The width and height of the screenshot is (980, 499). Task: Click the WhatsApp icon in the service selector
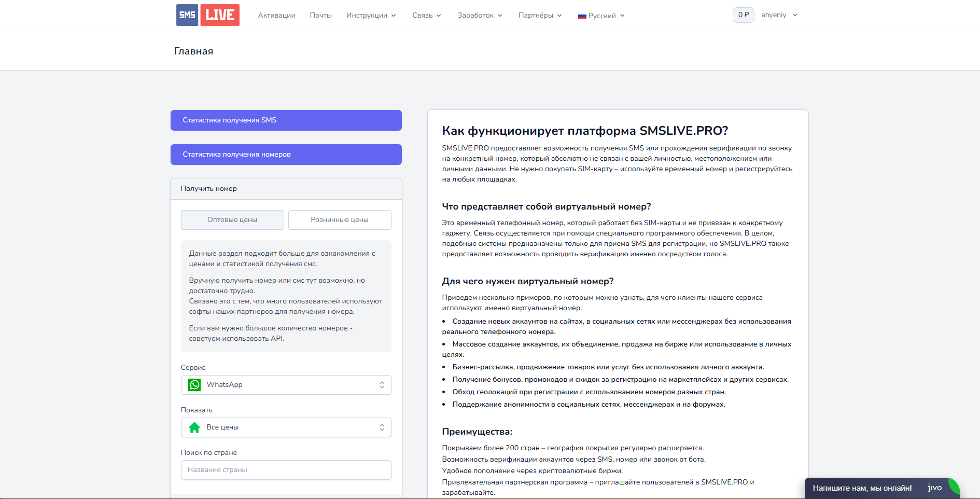pyautogui.click(x=194, y=385)
